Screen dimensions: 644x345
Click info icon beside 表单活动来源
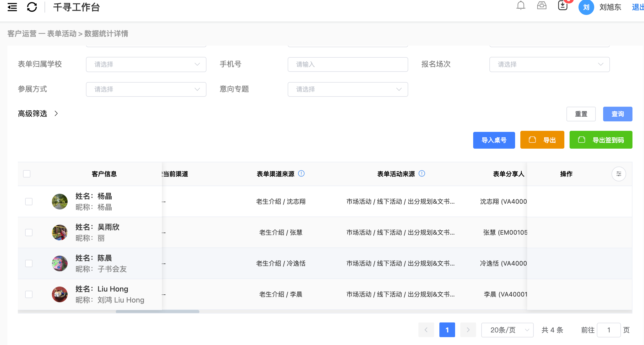tap(422, 174)
